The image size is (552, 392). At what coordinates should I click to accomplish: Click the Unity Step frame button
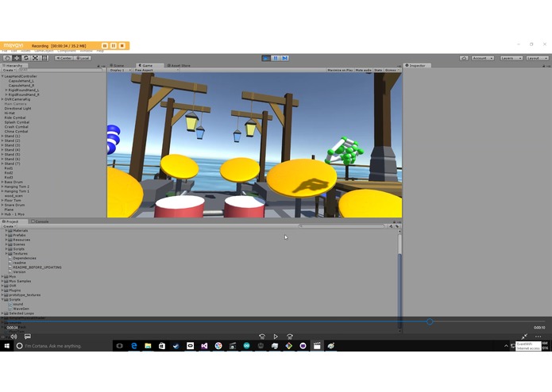pos(285,58)
